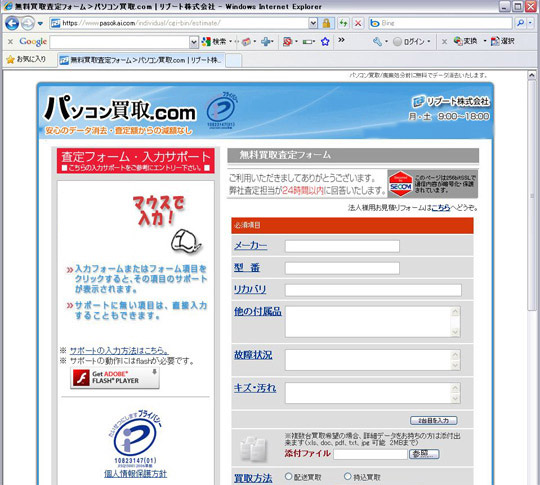540x485 pixels.
Task: Click the Google toolbar bookmark star icon
Action: click(325, 42)
